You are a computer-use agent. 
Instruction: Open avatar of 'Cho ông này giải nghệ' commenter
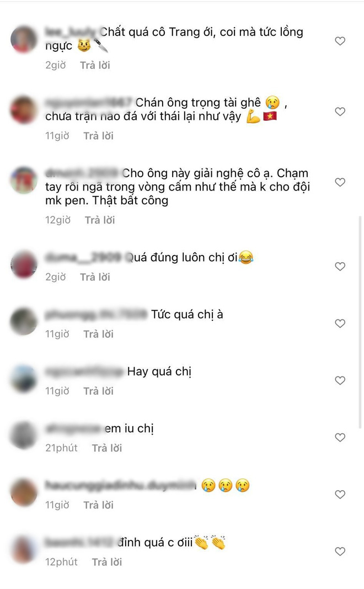[x=24, y=181]
